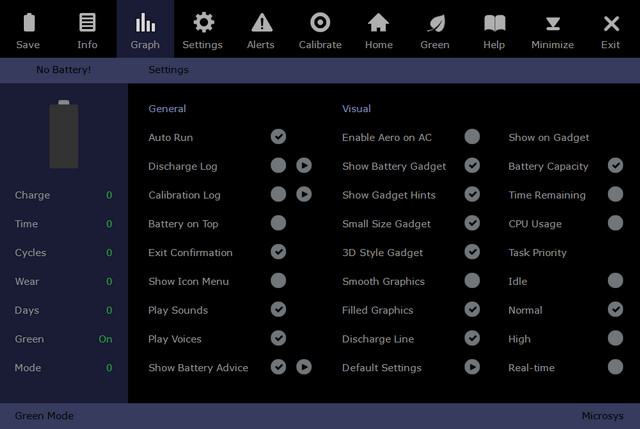The height and width of the screenshot is (429, 640).
Task: Open the Graph view icon
Action: pos(145,23)
